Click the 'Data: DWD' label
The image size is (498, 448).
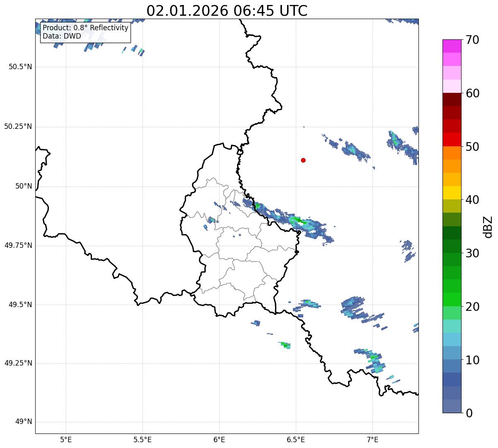tap(62, 36)
